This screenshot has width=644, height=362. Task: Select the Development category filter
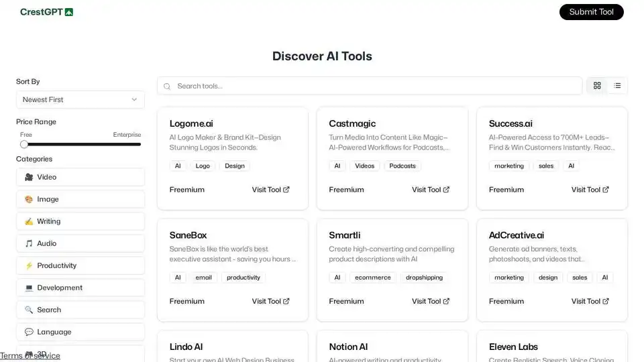point(80,288)
